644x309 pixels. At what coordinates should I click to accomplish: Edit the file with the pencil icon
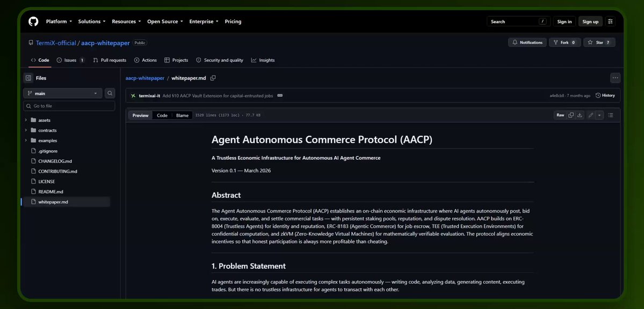(x=591, y=115)
